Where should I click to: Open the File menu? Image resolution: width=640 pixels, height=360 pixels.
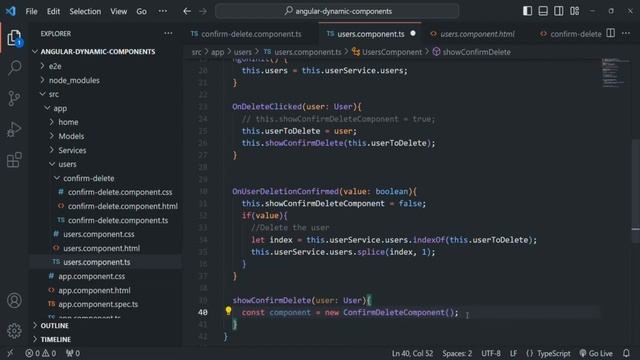pyautogui.click(x=31, y=11)
